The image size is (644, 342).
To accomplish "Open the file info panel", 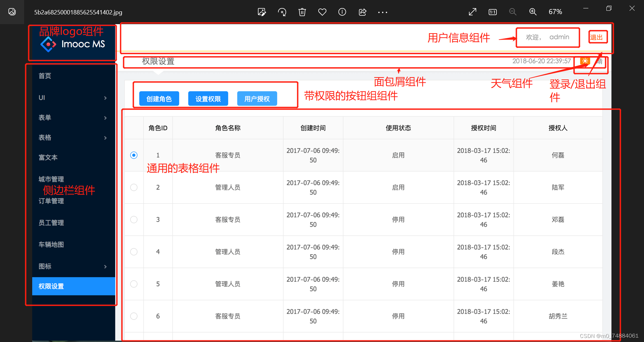I will tap(342, 12).
